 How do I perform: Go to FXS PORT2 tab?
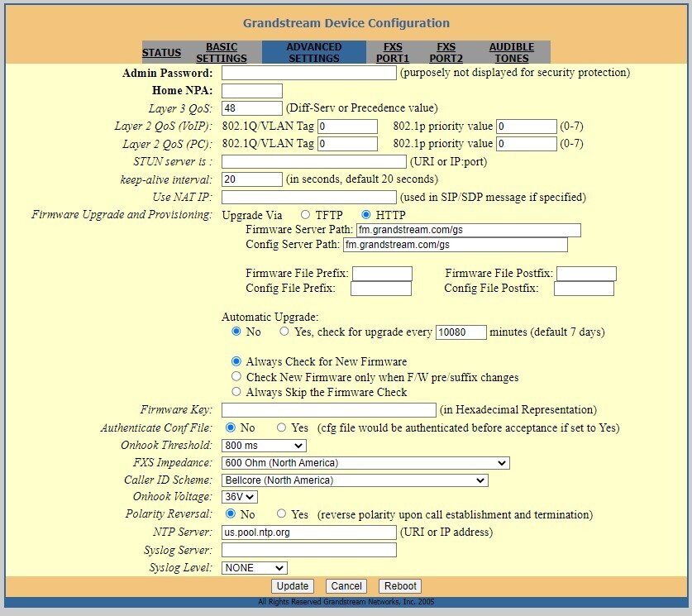(x=446, y=53)
